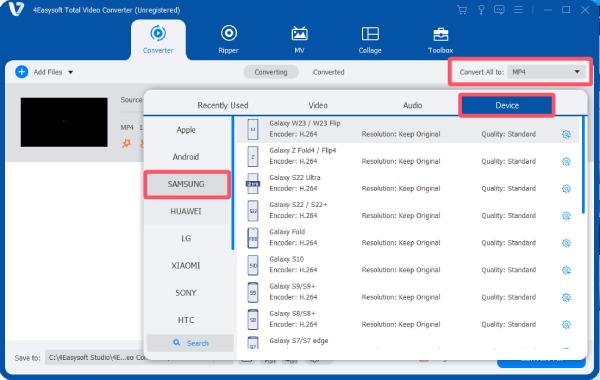The image size is (600, 380).
Task: Open settings gear for Galaxy S10
Action: point(566,270)
